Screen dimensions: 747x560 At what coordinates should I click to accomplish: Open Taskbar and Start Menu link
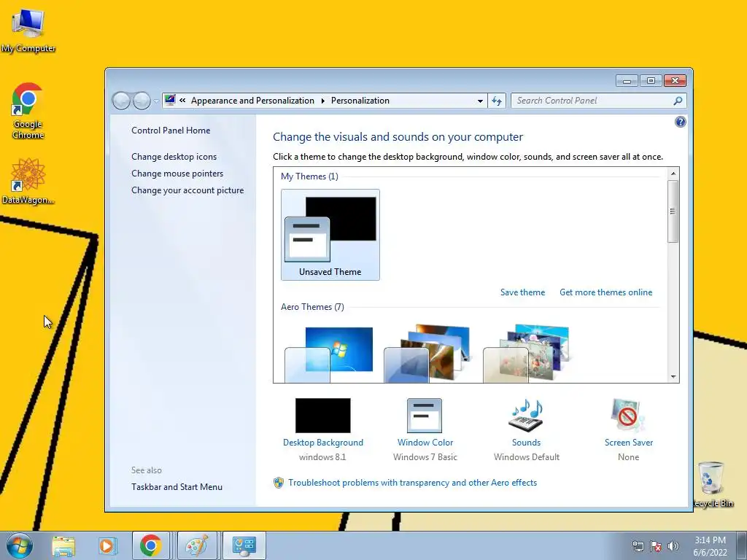pyautogui.click(x=177, y=486)
